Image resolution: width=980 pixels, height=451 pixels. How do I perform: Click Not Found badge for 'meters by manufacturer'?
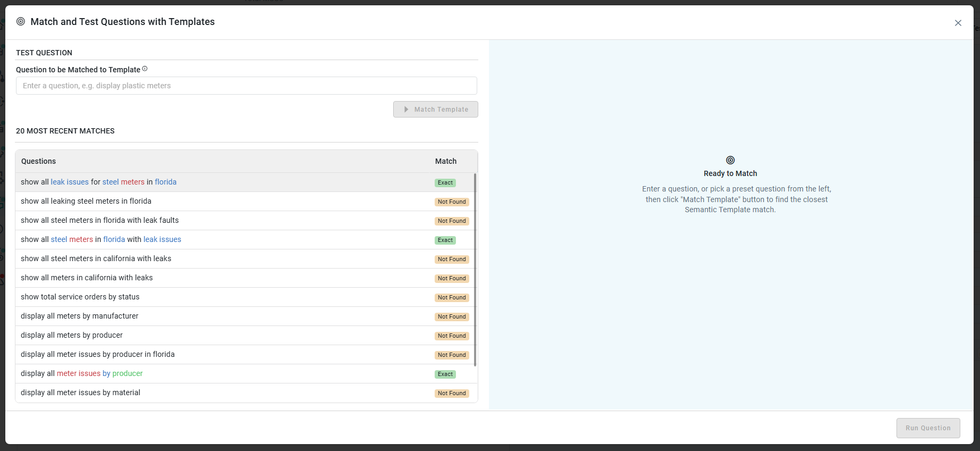click(452, 316)
